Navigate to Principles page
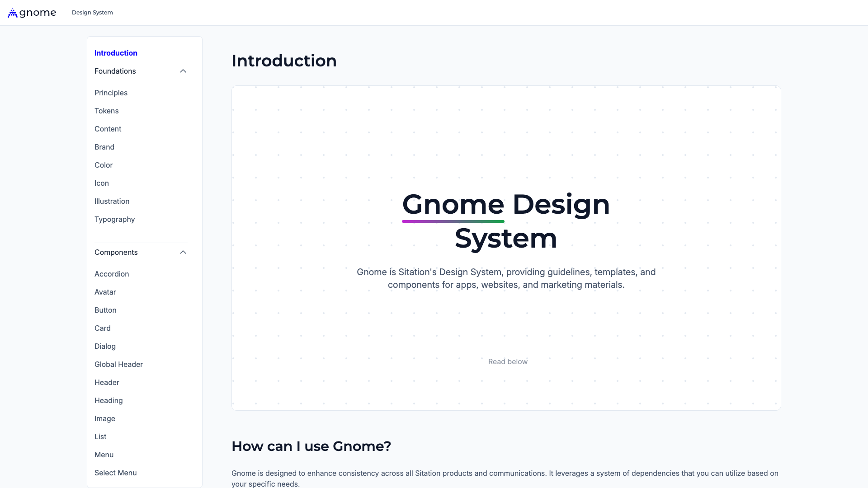Viewport: 868px width, 488px height. [111, 93]
